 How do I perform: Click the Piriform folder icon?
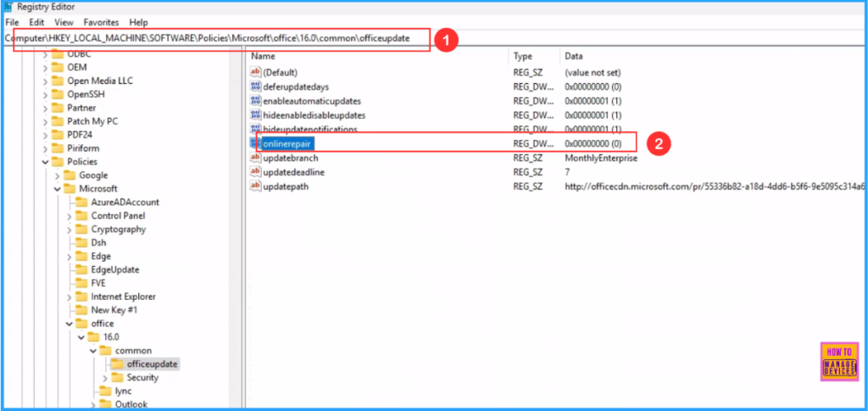coord(58,148)
